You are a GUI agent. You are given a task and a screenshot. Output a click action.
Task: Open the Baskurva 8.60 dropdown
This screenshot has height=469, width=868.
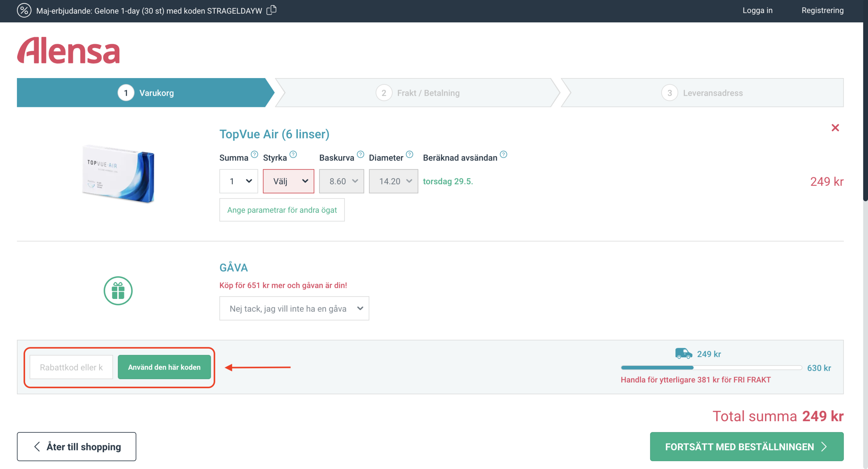pyautogui.click(x=341, y=181)
